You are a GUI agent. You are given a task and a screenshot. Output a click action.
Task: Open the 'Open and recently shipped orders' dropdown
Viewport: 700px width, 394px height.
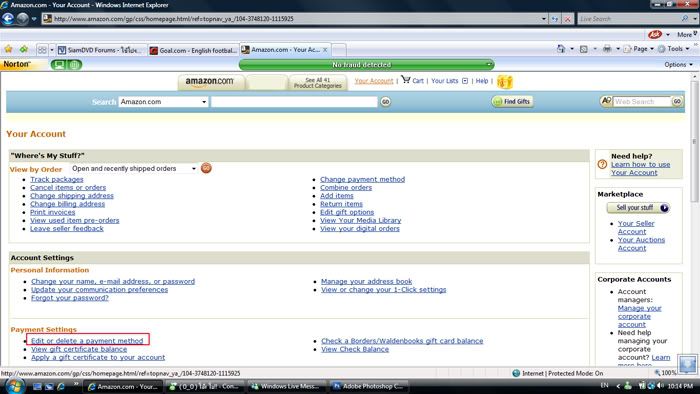pos(133,169)
